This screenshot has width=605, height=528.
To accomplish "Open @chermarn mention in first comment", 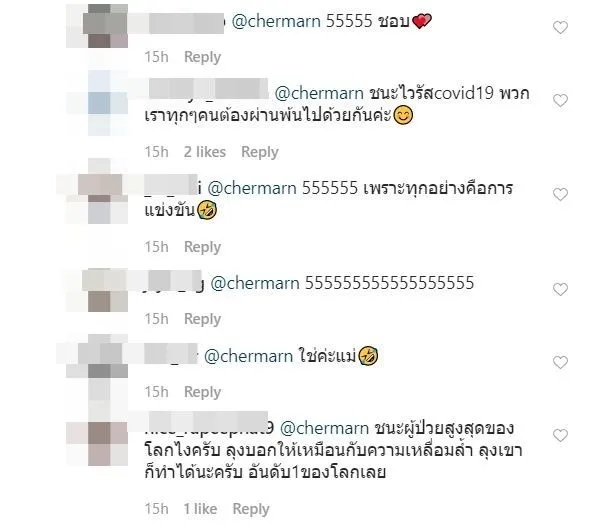I will (276, 21).
